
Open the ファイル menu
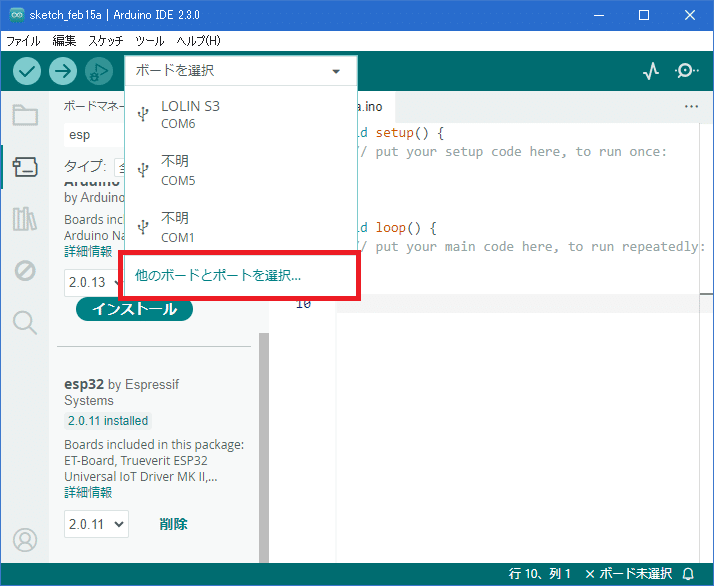click(x=23, y=41)
